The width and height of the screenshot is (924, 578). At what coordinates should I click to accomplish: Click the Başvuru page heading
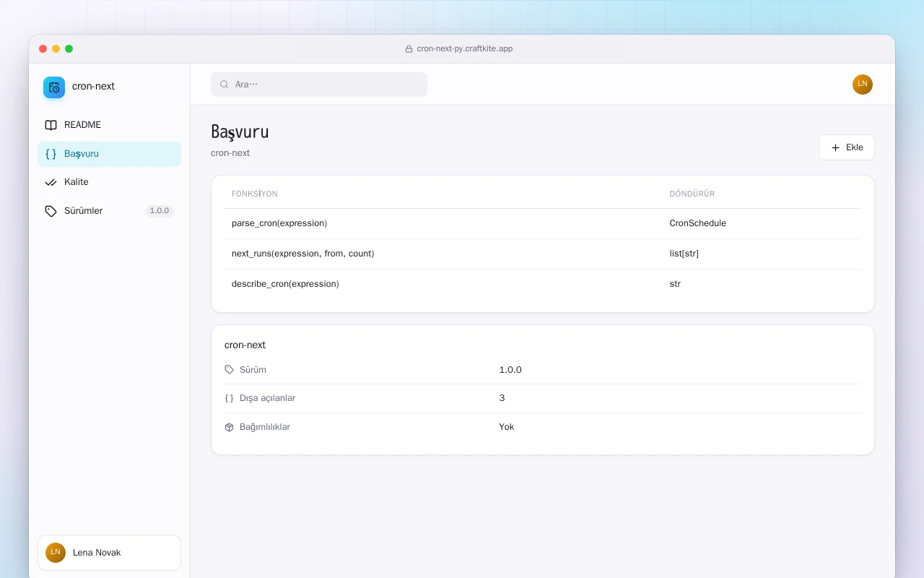click(240, 132)
